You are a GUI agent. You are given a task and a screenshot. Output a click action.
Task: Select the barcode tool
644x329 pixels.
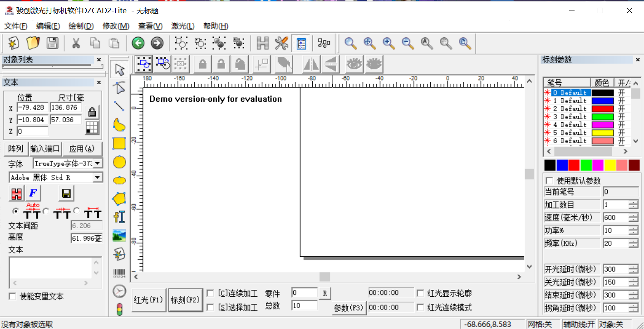[119, 273]
